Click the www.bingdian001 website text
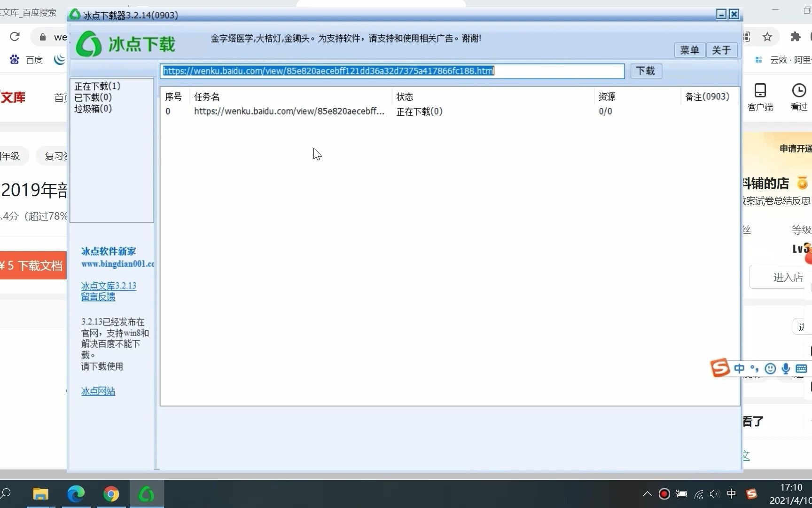Image resolution: width=812 pixels, height=508 pixels. (x=117, y=264)
